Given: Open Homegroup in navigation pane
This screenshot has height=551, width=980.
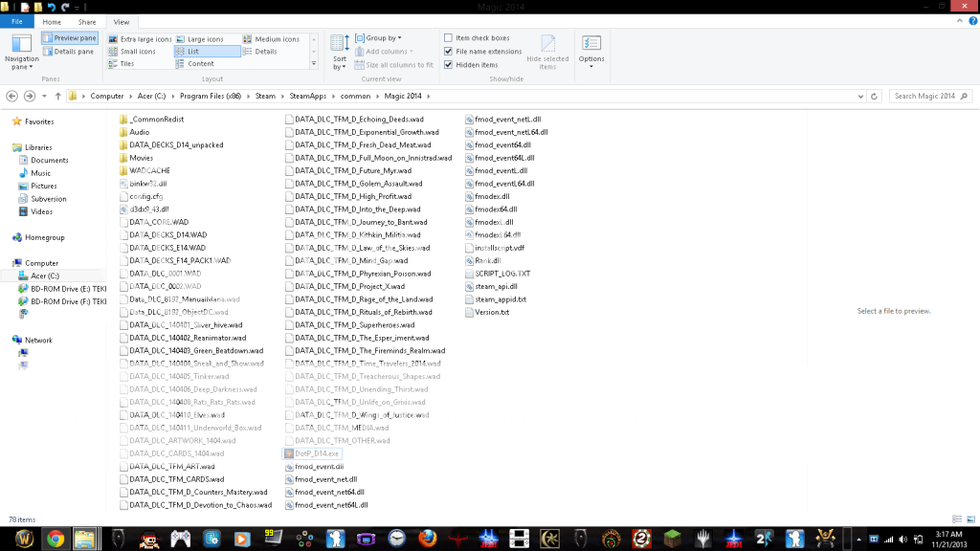Looking at the screenshot, I should pyautogui.click(x=44, y=237).
